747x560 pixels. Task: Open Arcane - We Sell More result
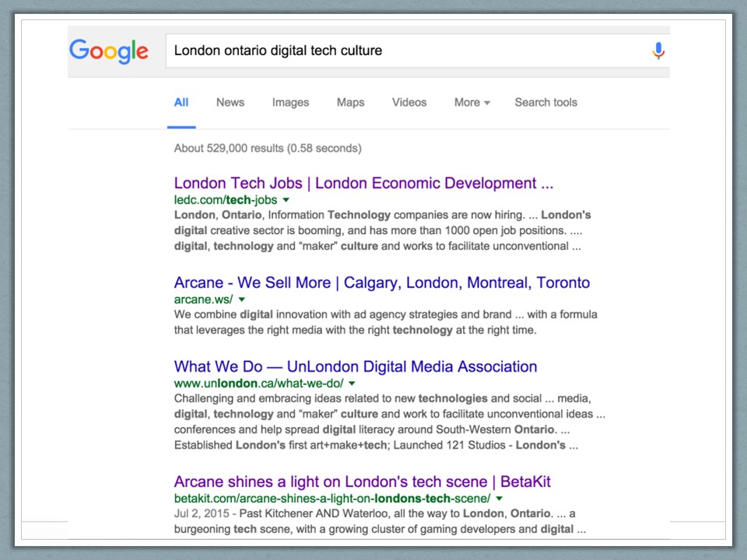381,282
